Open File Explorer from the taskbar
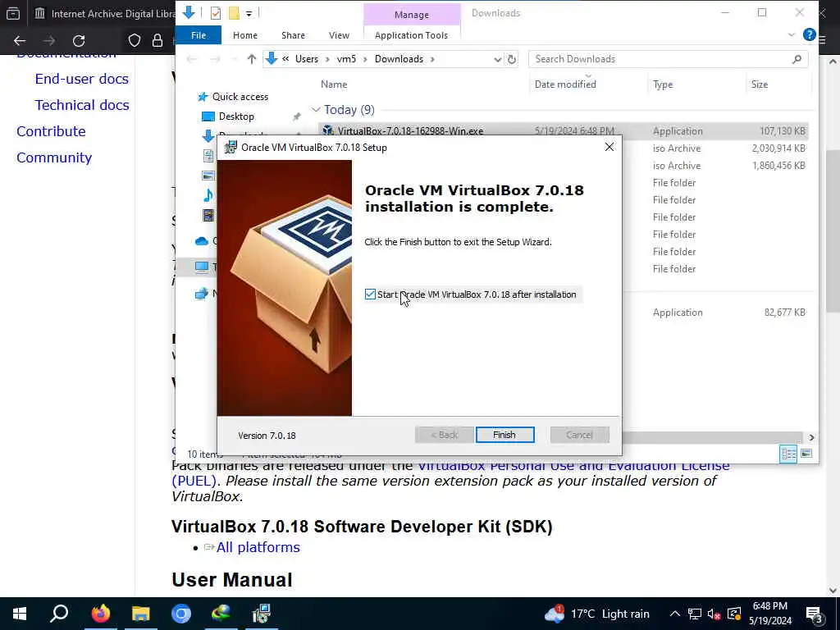 141,614
